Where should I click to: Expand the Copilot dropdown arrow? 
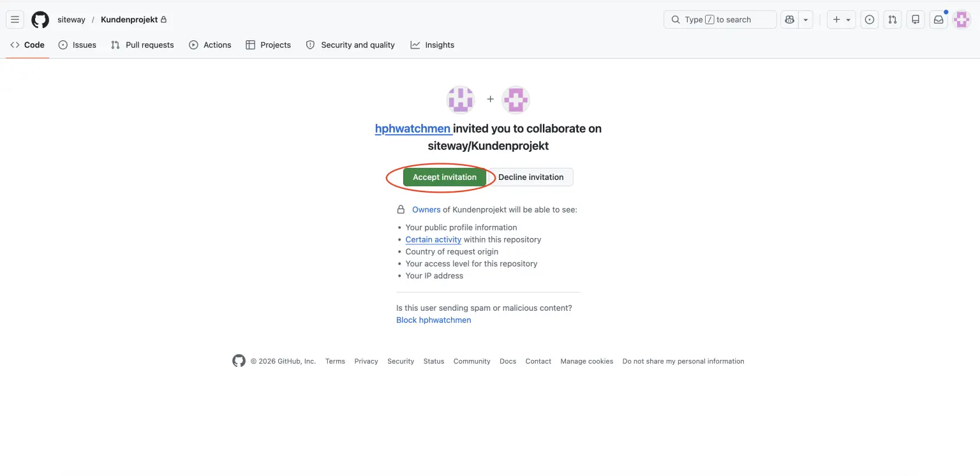point(806,20)
